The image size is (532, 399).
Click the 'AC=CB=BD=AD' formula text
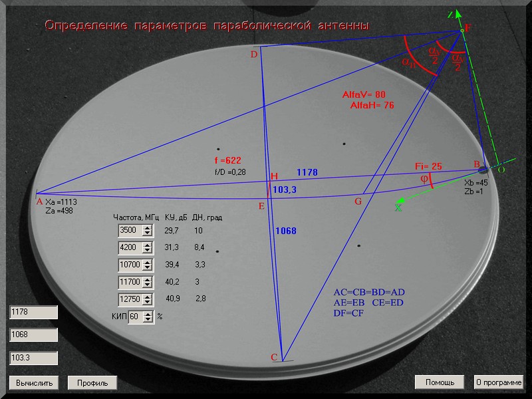click(369, 292)
